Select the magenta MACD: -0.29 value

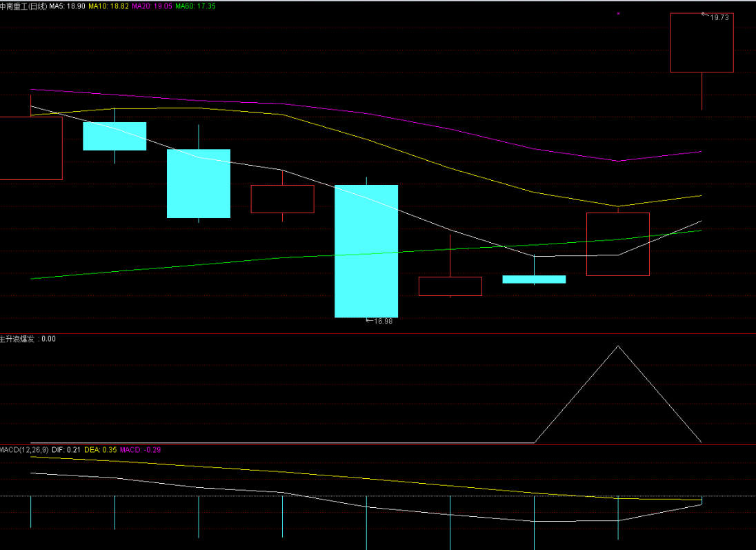[140, 450]
